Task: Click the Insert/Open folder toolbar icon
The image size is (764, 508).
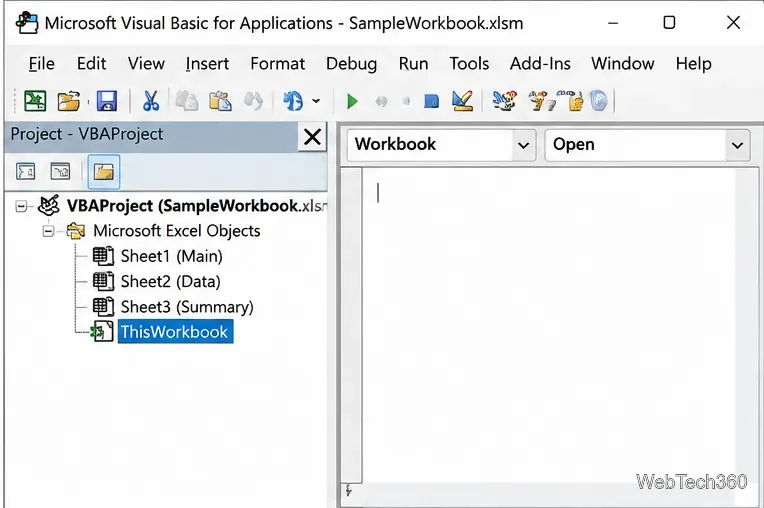Action: [69, 101]
